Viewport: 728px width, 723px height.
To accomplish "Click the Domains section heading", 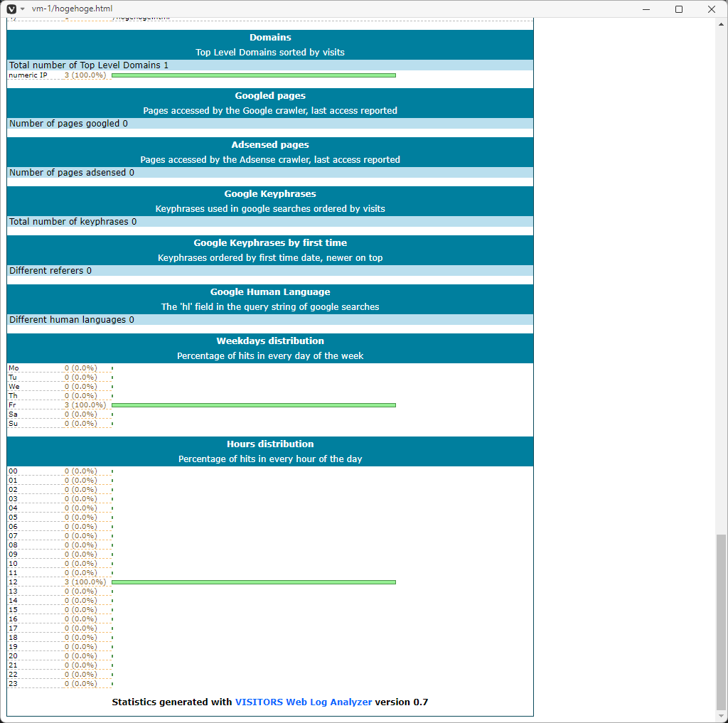I will click(270, 37).
